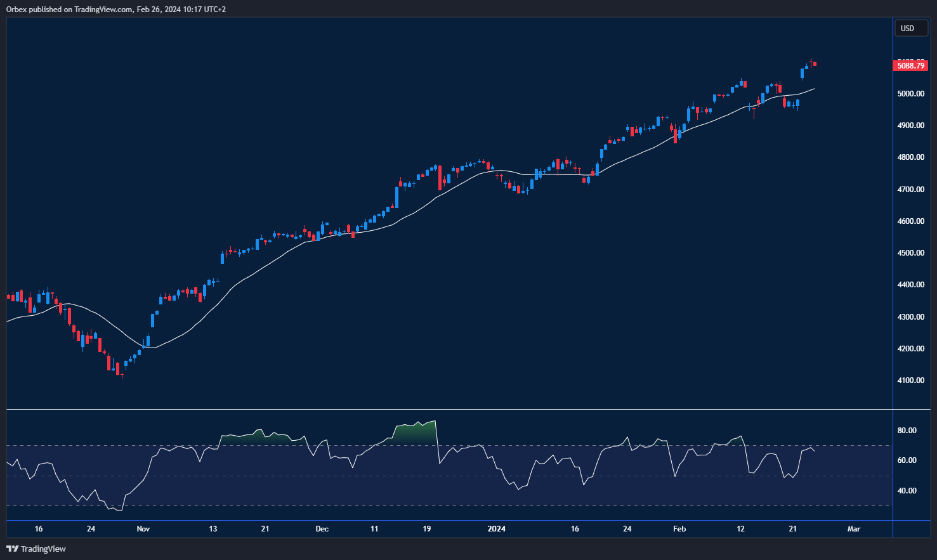Viewport: 937px width, 560px height.
Task: Select the Nov label on time axis
Action: tap(143, 528)
